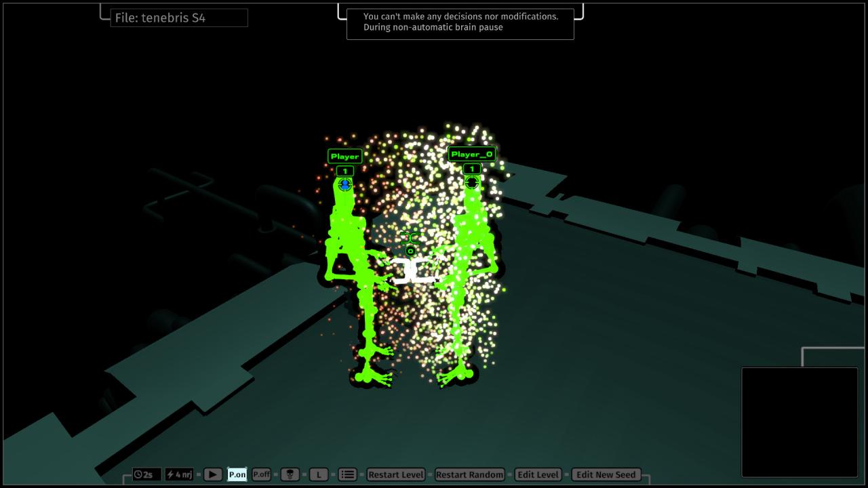Click the center marker showing 0
This screenshot has height=488, width=868.
tap(410, 250)
